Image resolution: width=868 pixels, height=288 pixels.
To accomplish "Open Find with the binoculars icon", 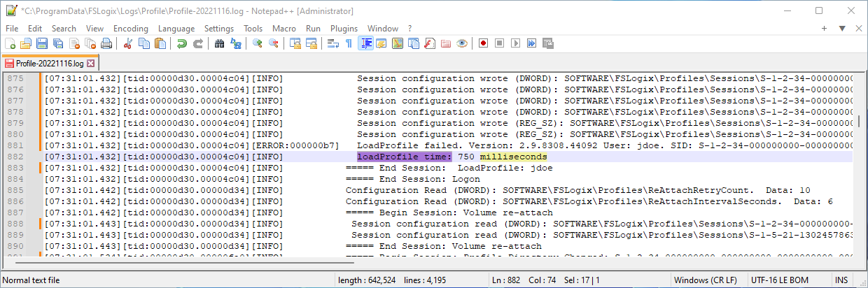I will click(x=219, y=43).
